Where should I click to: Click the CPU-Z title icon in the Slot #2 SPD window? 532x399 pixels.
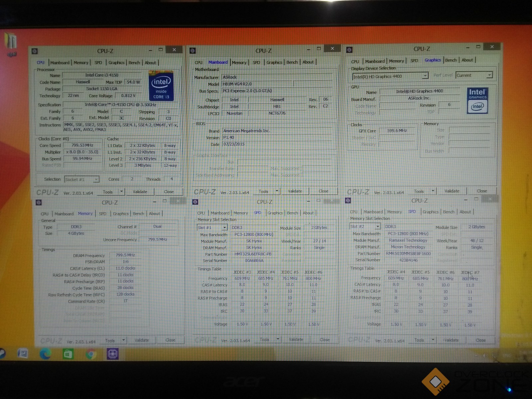pos(348,200)
